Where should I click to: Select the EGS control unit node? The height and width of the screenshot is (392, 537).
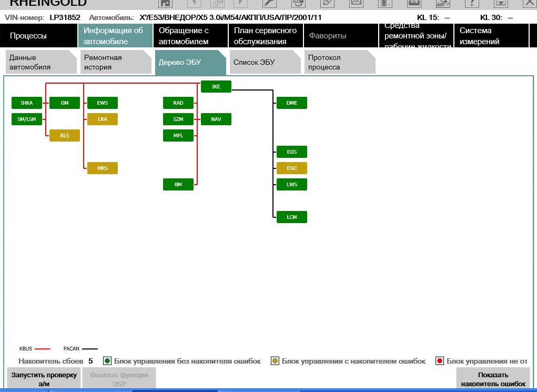click(x=292, y=152)
